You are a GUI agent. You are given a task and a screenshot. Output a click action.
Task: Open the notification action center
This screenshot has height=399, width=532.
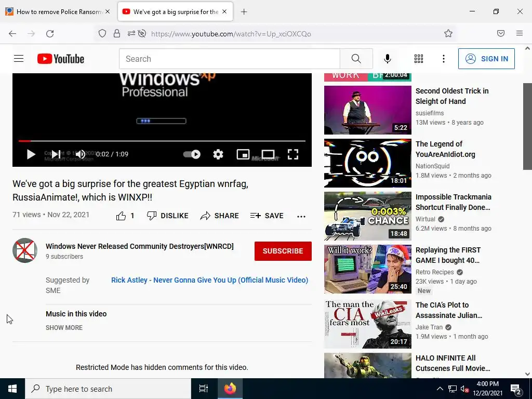pyautogui.click(x=516, y=389)
